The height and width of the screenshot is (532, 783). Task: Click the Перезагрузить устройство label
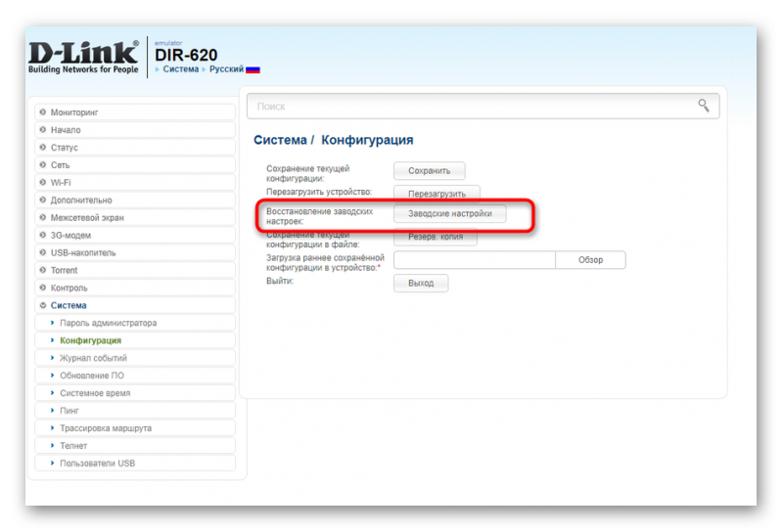click(x=319, y=192)
